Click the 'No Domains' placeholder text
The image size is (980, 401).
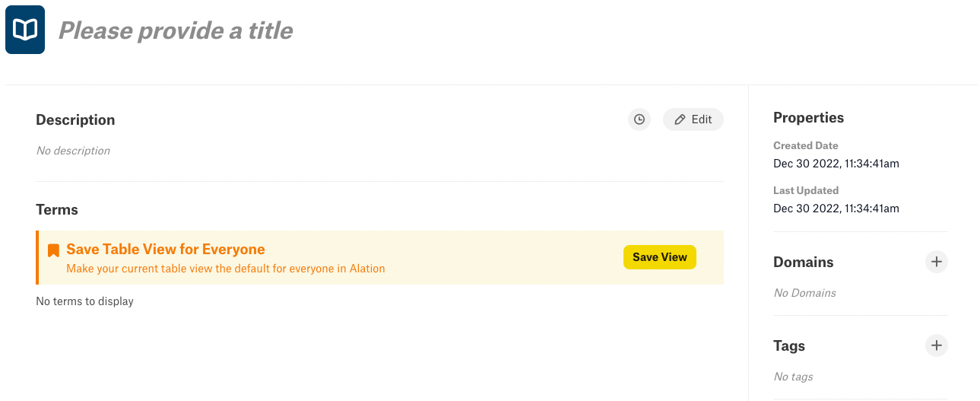804,293
